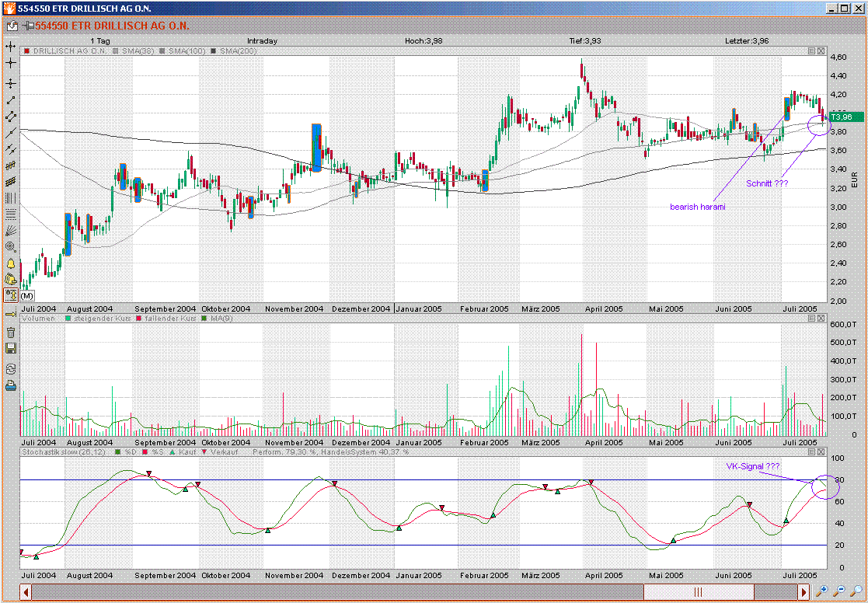
Task: Select the horizontal lines Fibonacci retracement tool
Action: (11, 214)
